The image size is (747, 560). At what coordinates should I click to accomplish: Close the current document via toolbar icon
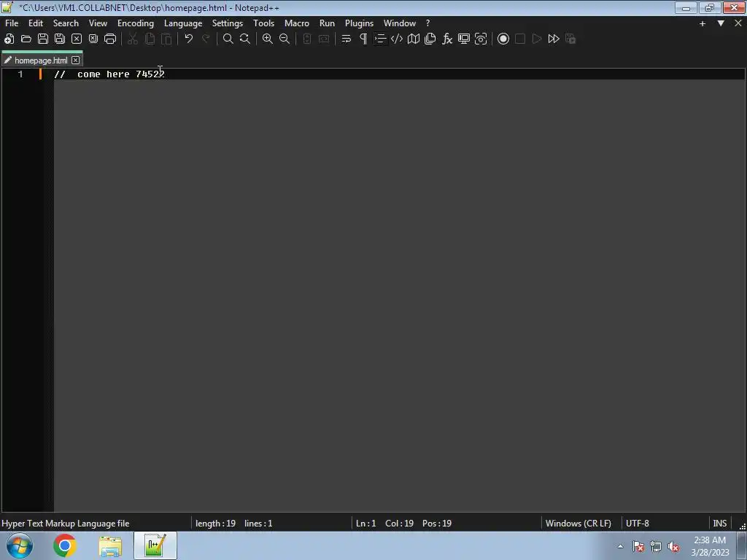click(x=77, y=39)
